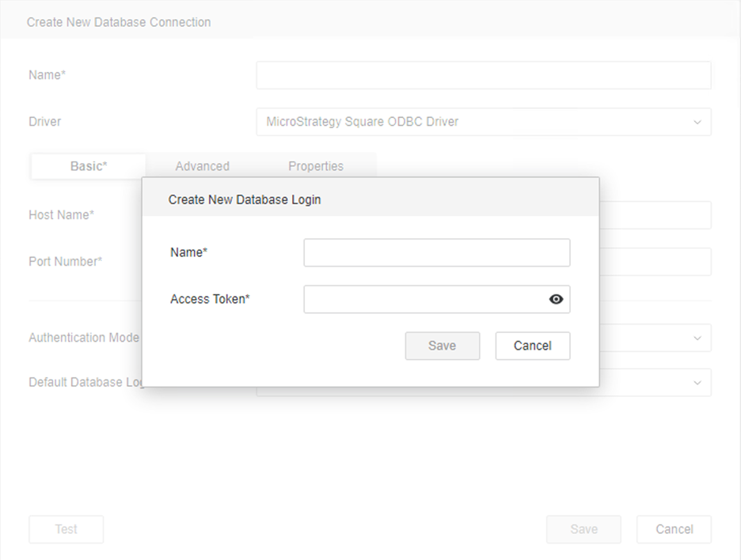Open the Driver dropdown showing MicroStrategy Square ODBC
Image resolution: width=741 pixels, height=560 pixels.
(x=483, y=122)
